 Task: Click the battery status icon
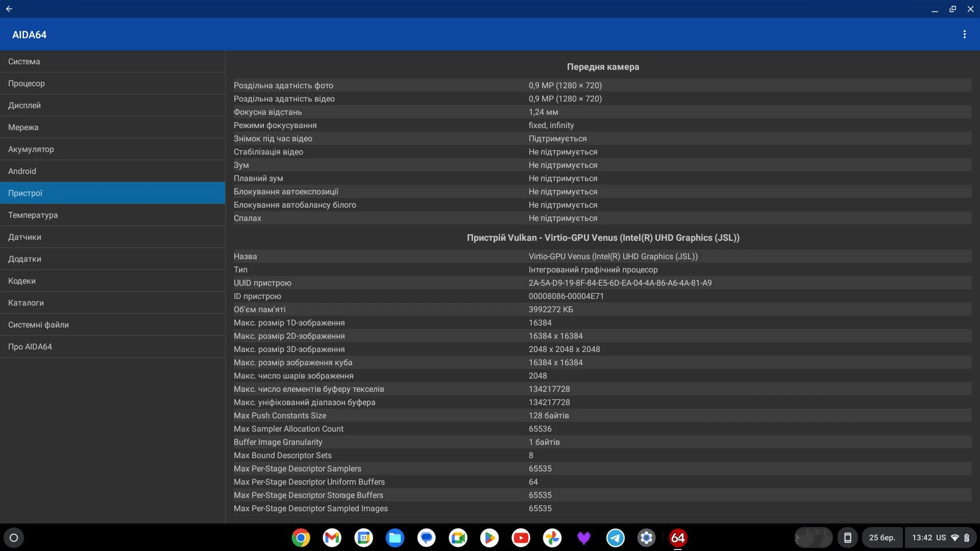[967, 538]
